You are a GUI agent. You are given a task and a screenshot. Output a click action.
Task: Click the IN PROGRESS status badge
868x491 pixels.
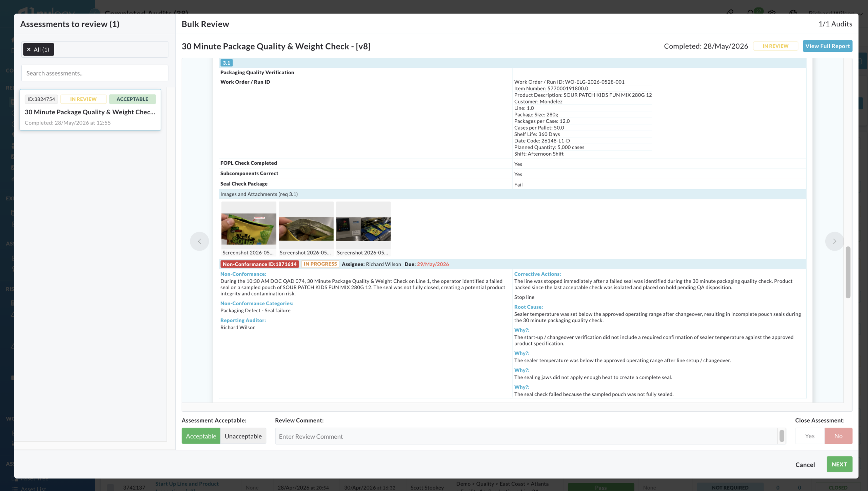(x=320, y=264)
